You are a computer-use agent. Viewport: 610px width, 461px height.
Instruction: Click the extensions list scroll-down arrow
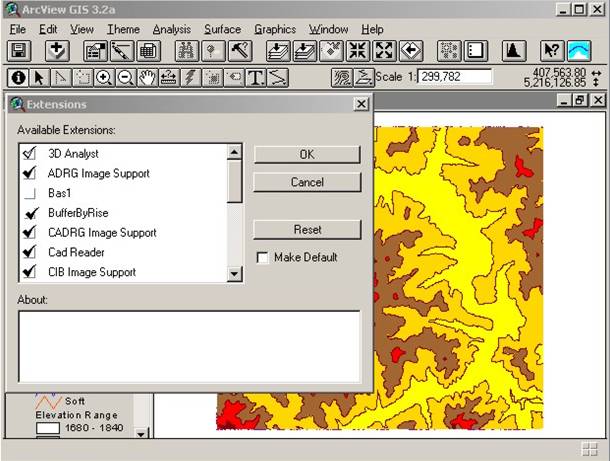coord(234,274)
